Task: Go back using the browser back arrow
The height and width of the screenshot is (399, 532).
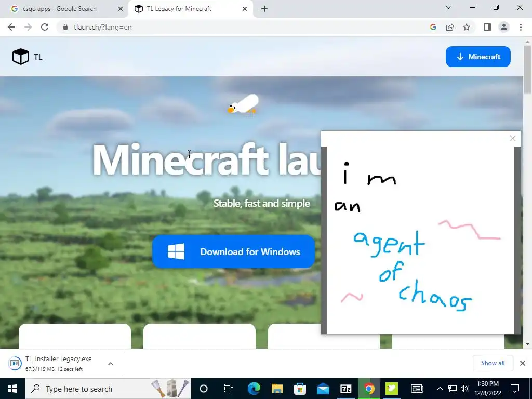Action: (11, 27)
